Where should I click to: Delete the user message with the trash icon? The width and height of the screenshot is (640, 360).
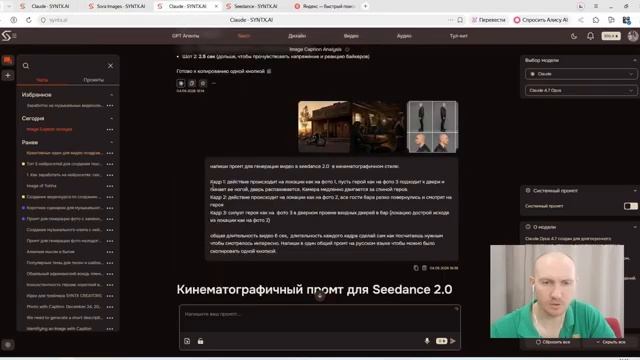(x=424, y=268)
